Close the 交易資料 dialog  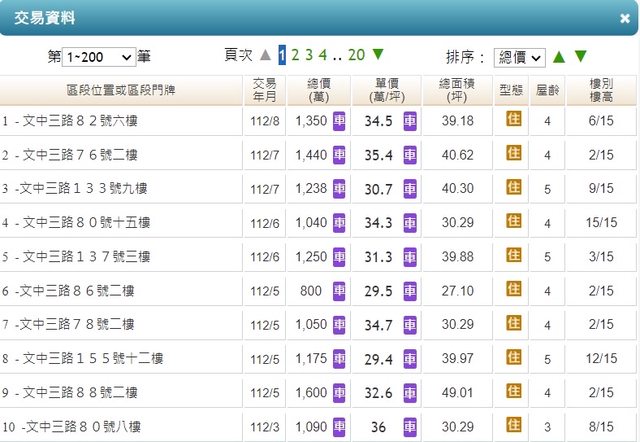624,18
